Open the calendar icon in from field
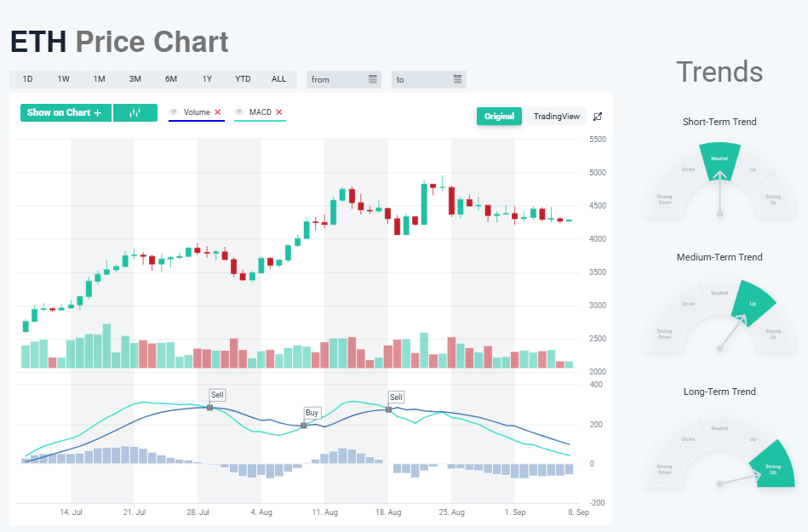 click(373, 79)
